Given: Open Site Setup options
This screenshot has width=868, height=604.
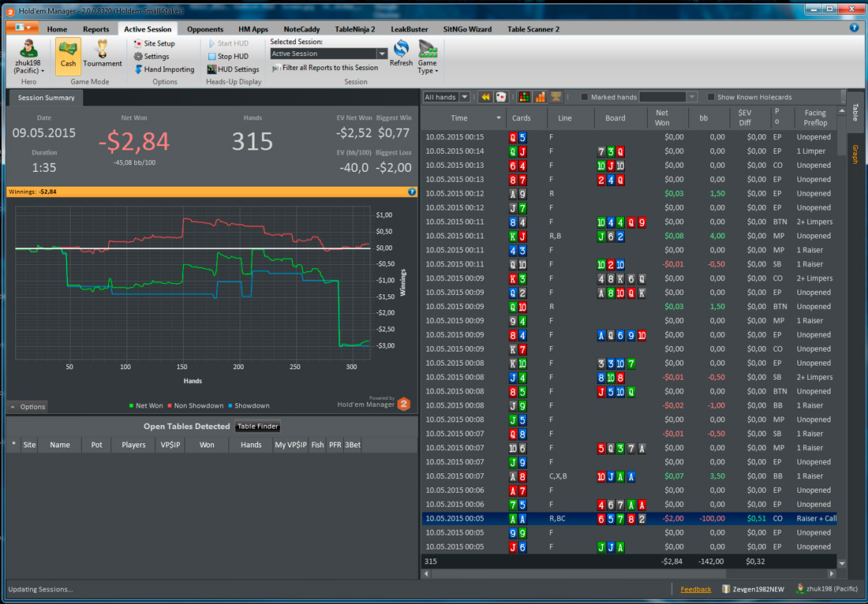Looking at the screenshot, I should pyautogui.click(x=155, y=43).
